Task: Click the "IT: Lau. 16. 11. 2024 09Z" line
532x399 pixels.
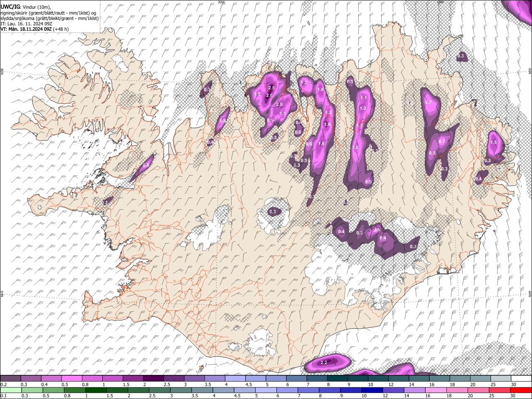Action: pyautogui.click(x=27, y=24)
